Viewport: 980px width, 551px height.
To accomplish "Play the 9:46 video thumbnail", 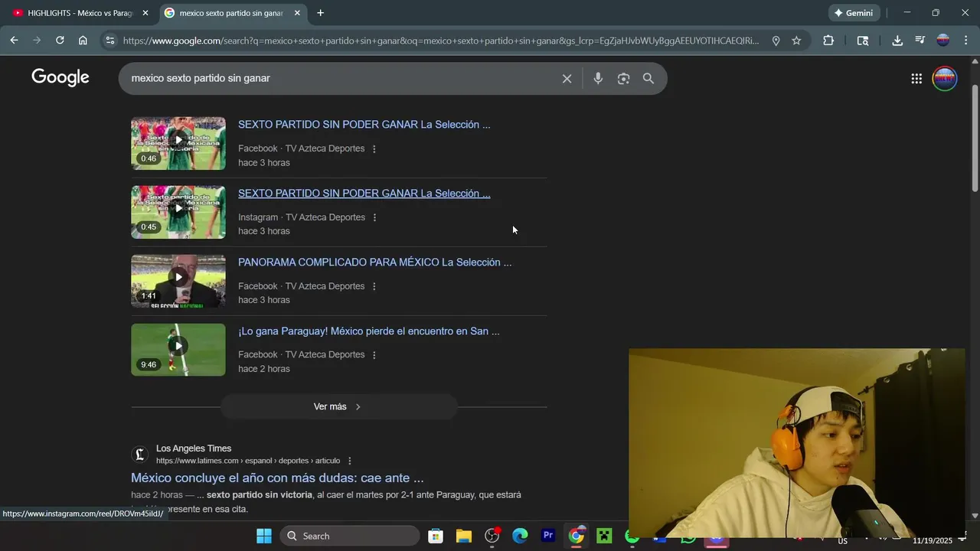I will [178, 350].
